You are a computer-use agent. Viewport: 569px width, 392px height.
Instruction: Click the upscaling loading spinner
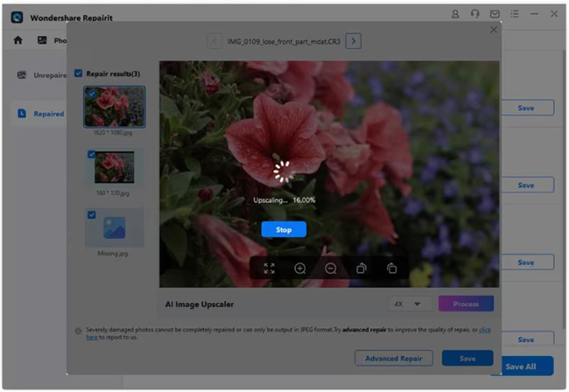point(284,171)
